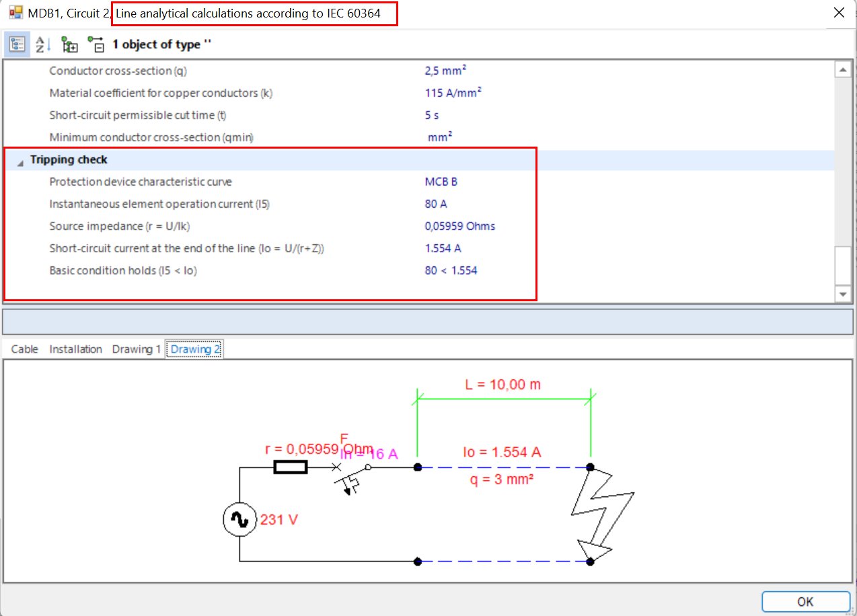Select the Cable tab label
The width and height of the screenshot is (857, 616).
[x=24, y=348]
